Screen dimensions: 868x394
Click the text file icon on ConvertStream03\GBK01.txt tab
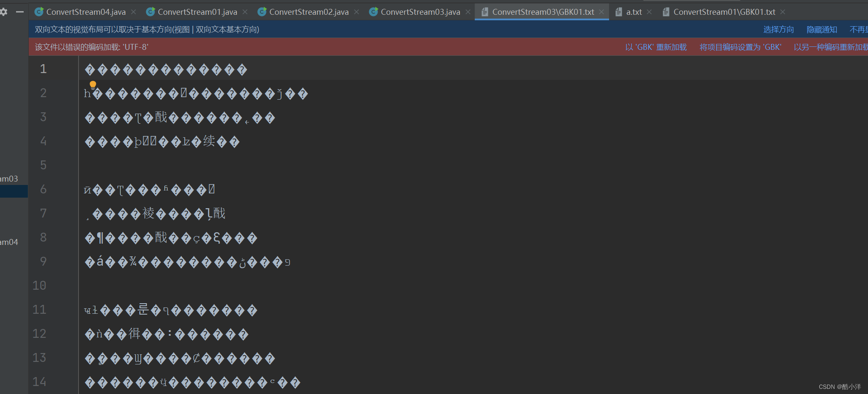coord(485,12)
